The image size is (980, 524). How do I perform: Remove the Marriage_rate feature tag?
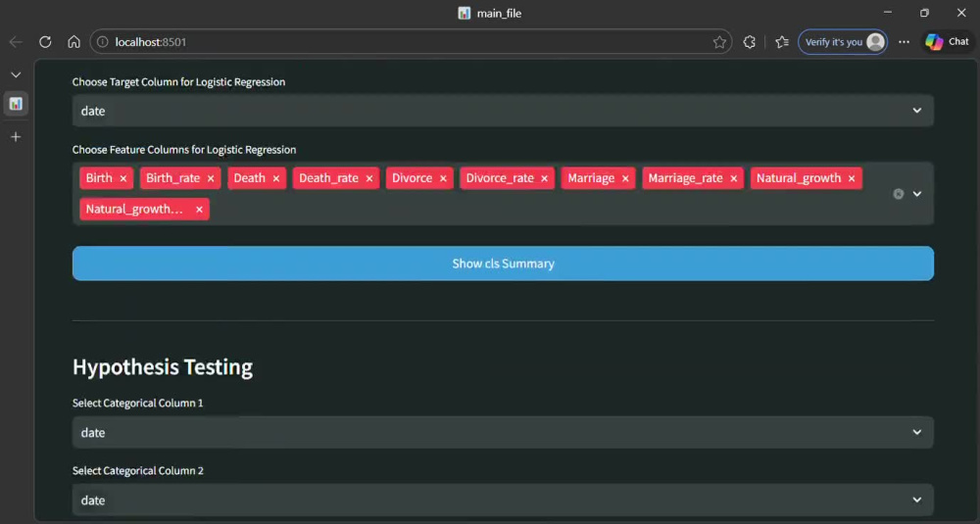tap(734, 178)
